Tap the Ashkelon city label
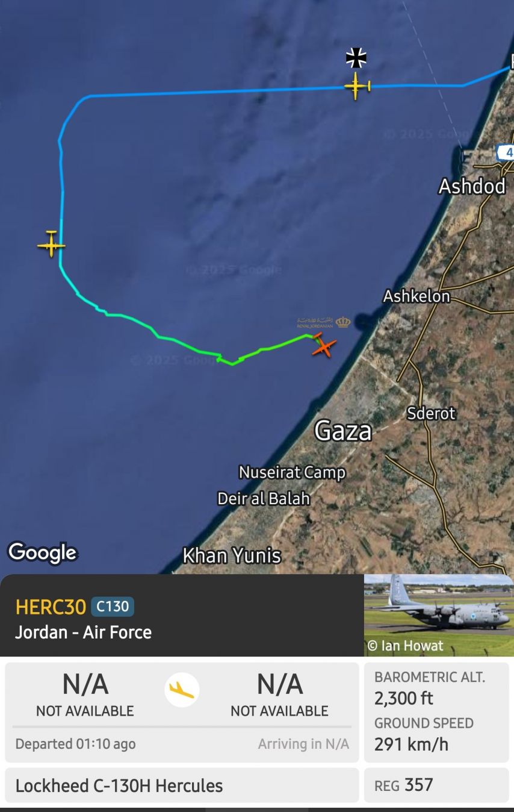The image size is (514, 812). [416, 296]
